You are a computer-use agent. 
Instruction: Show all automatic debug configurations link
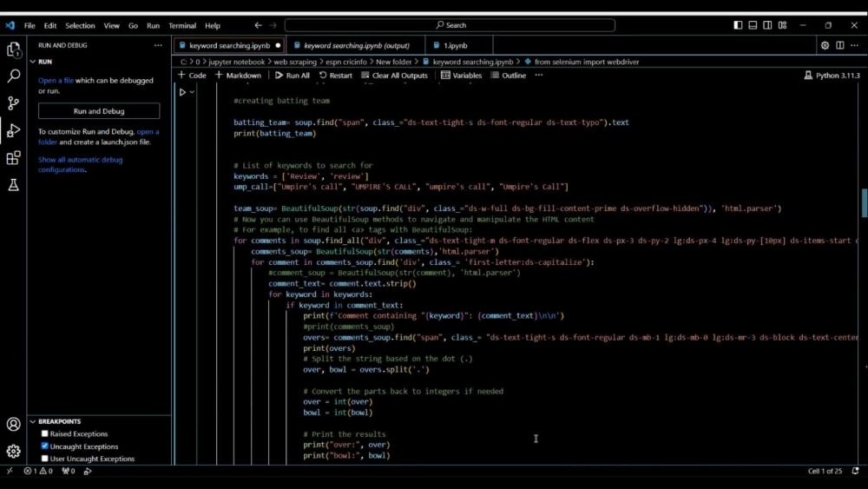(80, 164)
